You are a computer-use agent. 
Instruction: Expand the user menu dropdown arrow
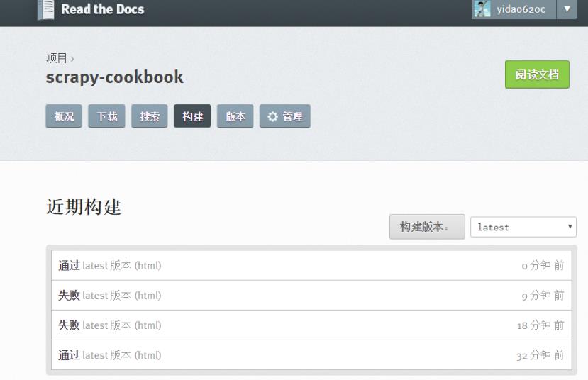pos(567,9)
